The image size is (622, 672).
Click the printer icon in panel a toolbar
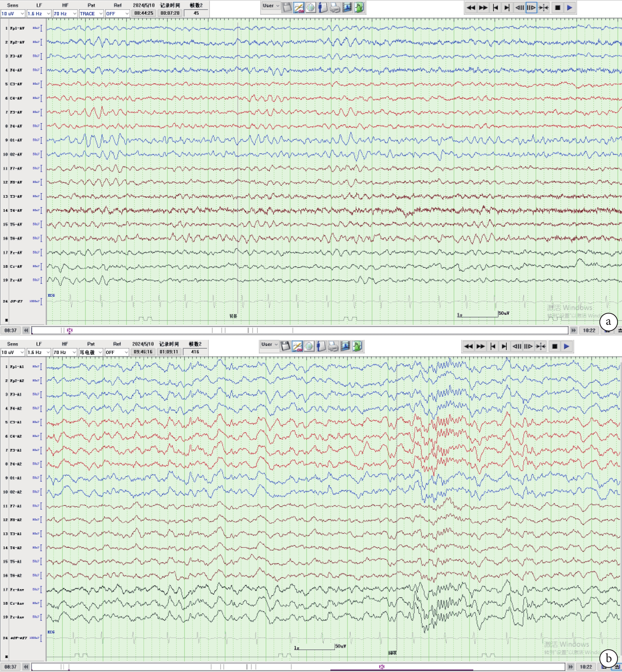[335, 7]
